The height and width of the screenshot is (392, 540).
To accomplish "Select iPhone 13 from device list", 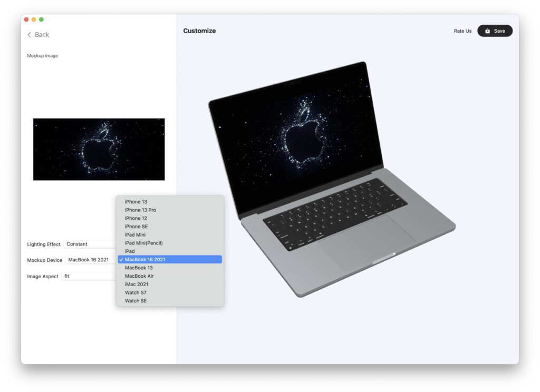I will click(x=136, y=202).
